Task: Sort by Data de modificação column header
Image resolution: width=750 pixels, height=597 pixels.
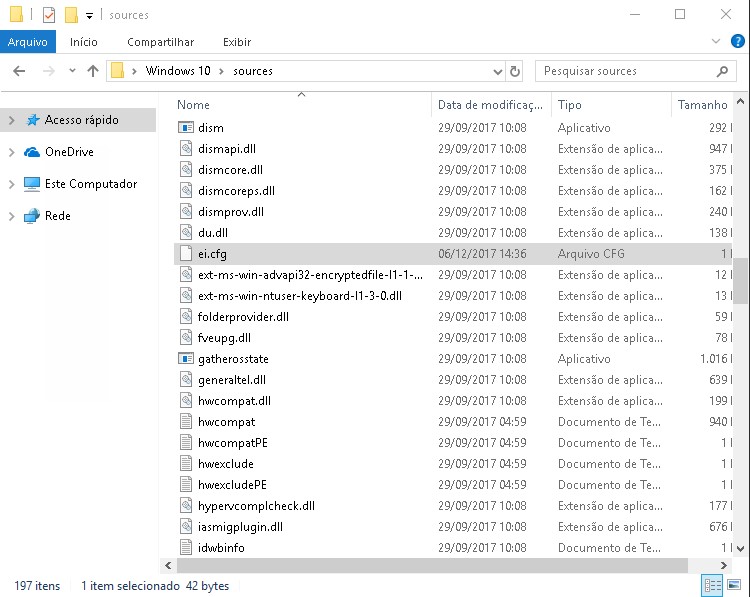Action: coord(491,105)
